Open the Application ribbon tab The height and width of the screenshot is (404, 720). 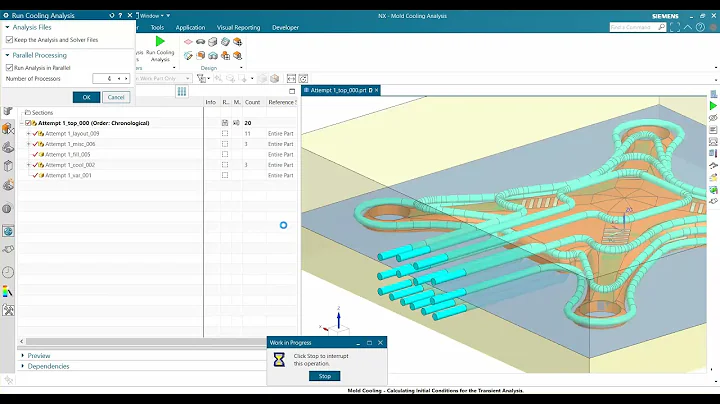(x=190, y=28)
